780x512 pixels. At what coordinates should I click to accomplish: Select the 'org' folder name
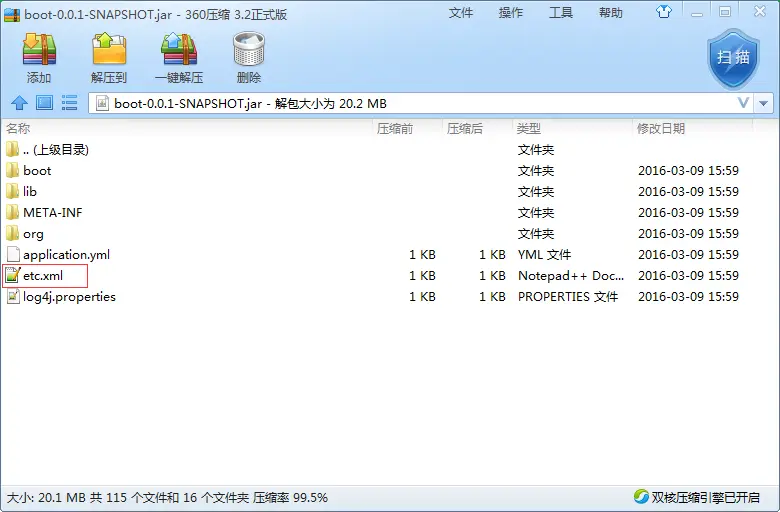tap(33, 234)
